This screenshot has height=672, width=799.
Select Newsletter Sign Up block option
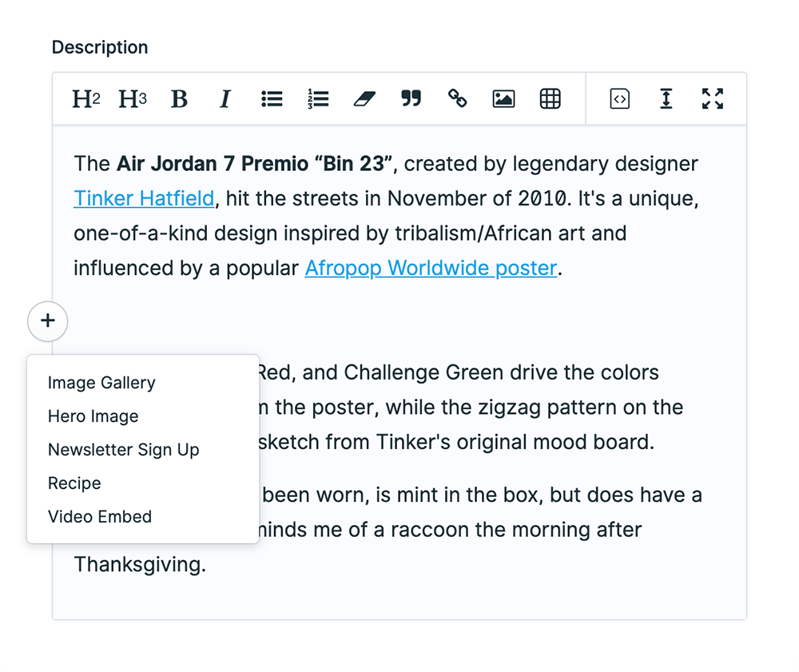[123, 450]
